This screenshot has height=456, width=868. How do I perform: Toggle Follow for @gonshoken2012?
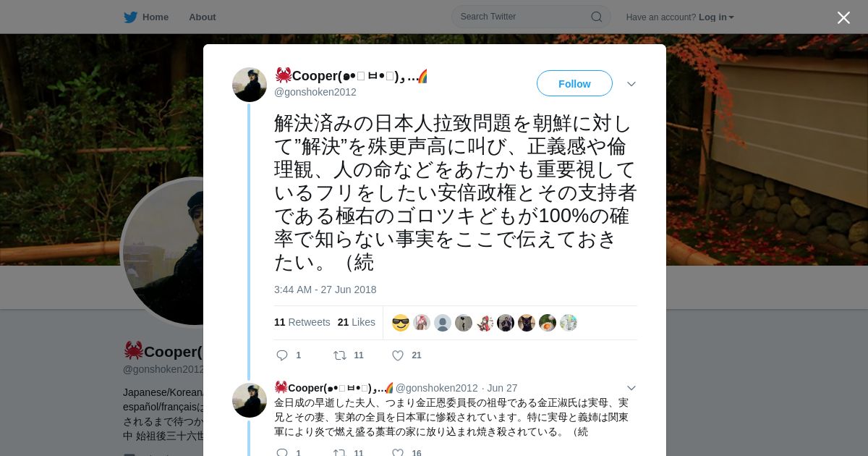pos(574,83)
